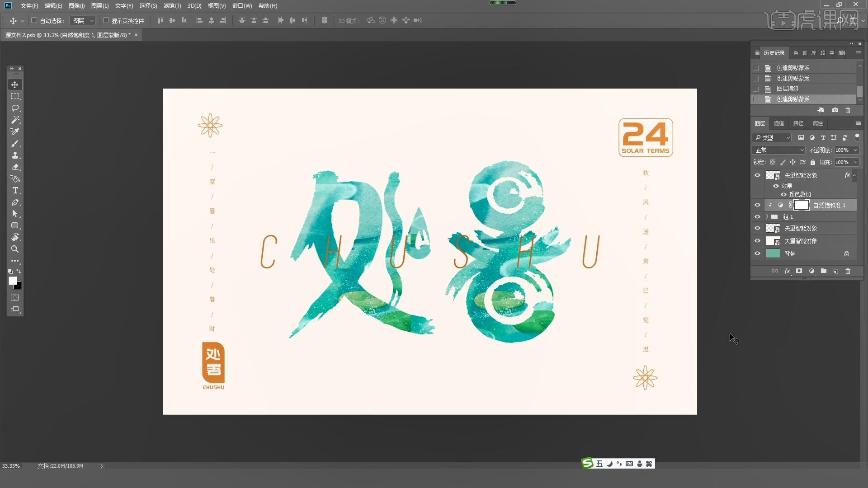This screenshot has width=868, height=488.
Task: Select the Horizontal Type tool
Action: point(15,191)
